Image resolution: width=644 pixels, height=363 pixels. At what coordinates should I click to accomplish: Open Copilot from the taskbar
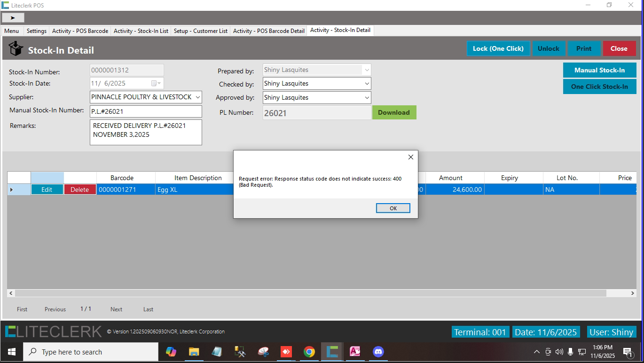coord(171,352)
